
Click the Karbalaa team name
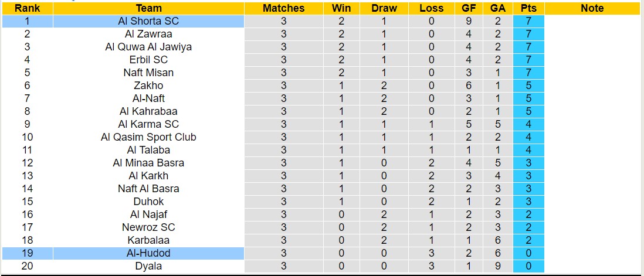tap(148, 240)
